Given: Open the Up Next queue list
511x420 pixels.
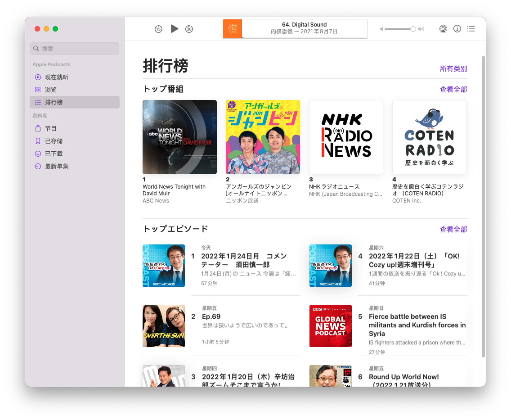Looking at the screenshot, I should click(x=471, y=29).
